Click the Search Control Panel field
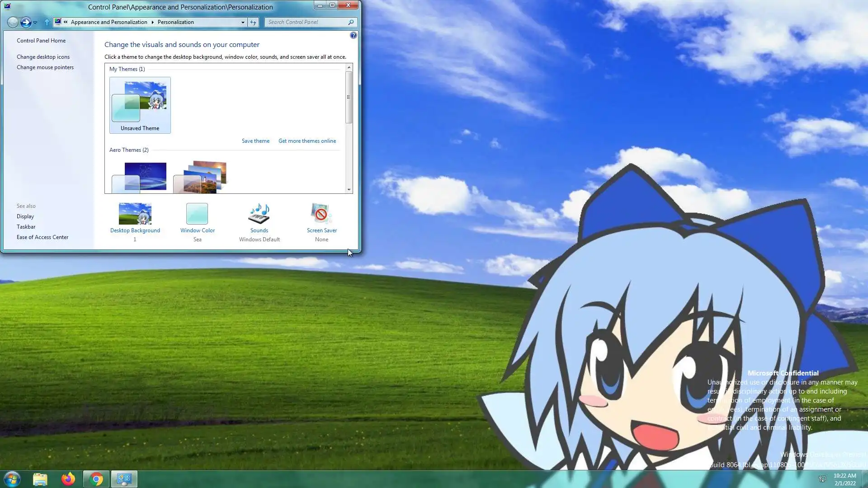The image size is (868, 488). point(307,22)
